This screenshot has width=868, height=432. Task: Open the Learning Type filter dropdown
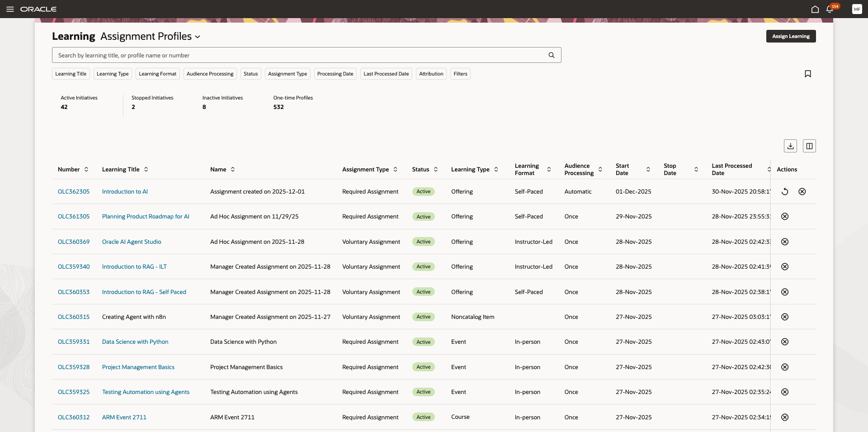113,74
